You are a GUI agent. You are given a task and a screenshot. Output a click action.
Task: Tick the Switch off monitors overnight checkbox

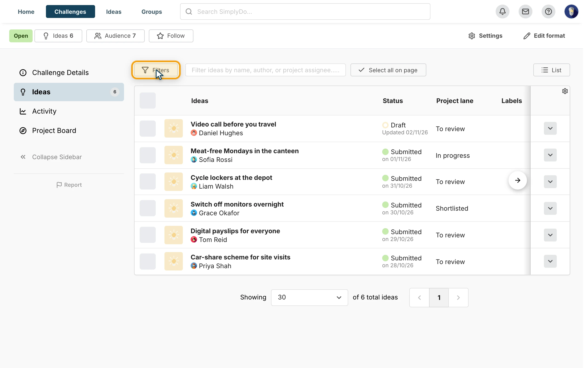[x=147, y=208]
